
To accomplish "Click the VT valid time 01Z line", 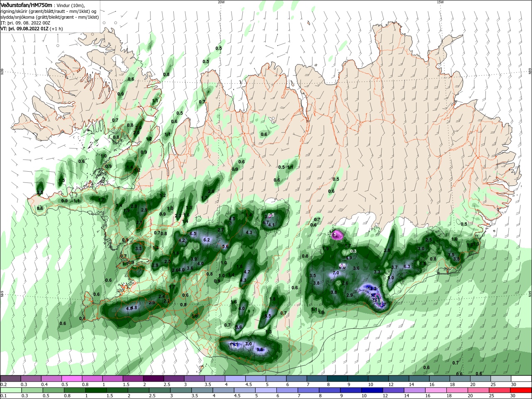I will click(32, 29).
